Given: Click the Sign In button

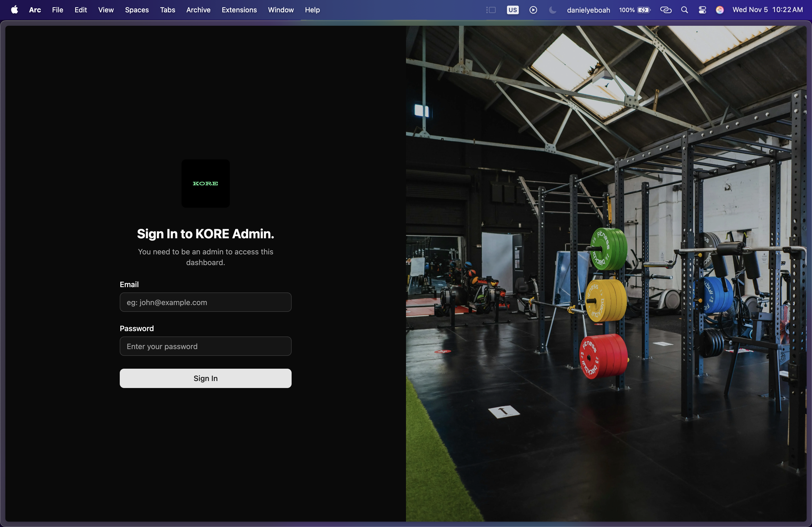Looking at the screenshot, I should coord(205,378).
